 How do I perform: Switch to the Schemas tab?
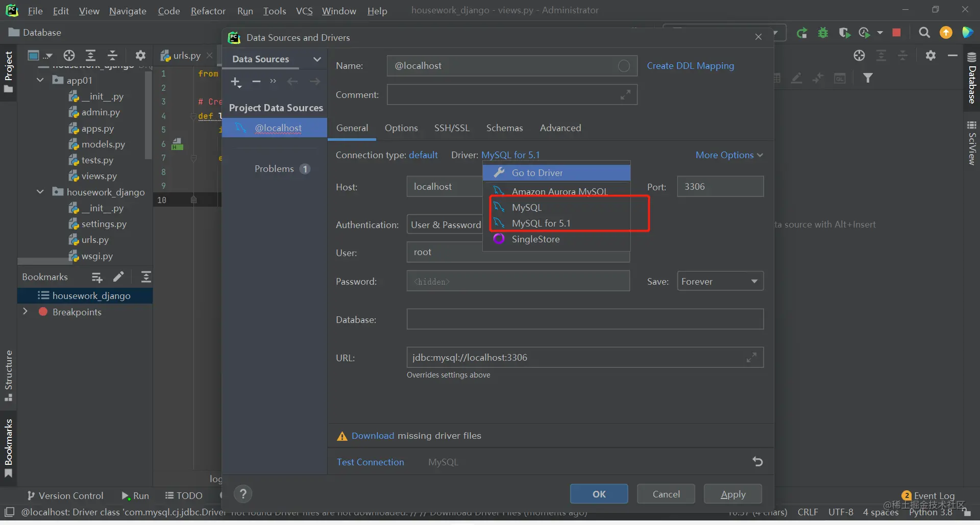coord(504,128)
